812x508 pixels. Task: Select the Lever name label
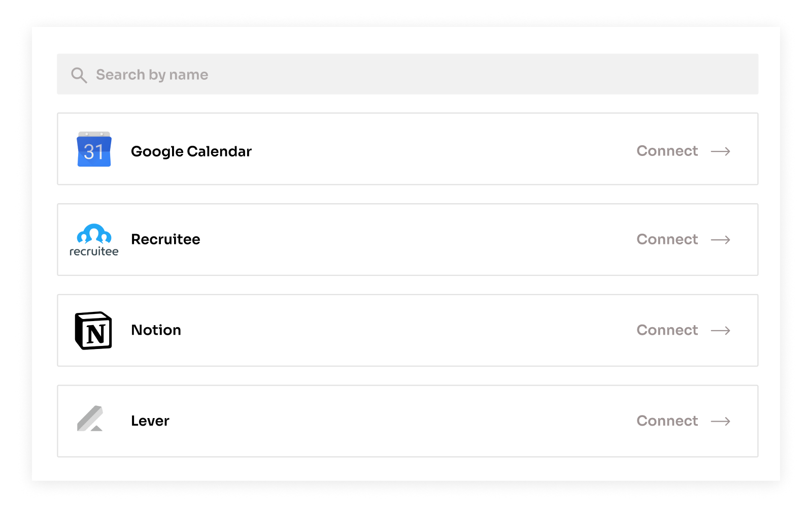point(150,421)
